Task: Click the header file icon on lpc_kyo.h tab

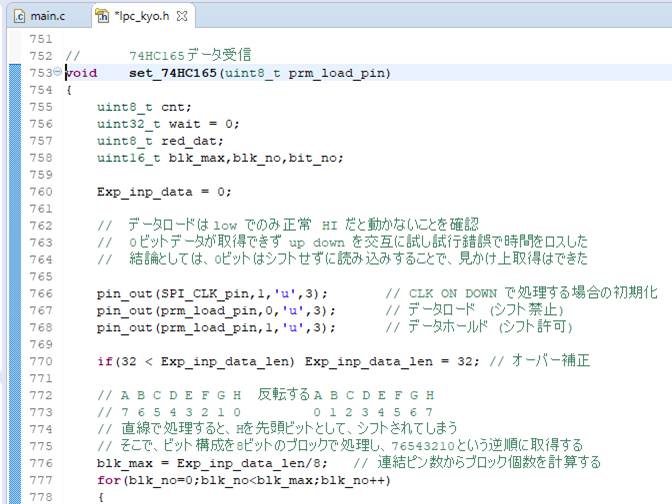Action: 102,16
